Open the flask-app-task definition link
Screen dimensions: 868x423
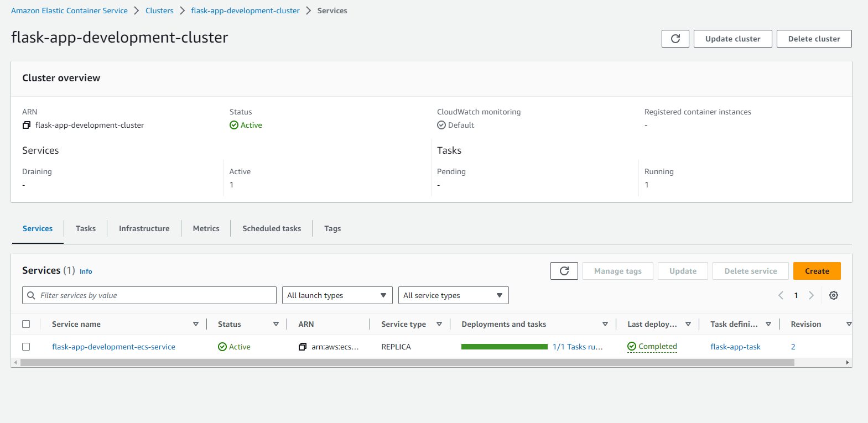(x=735, y=347)
